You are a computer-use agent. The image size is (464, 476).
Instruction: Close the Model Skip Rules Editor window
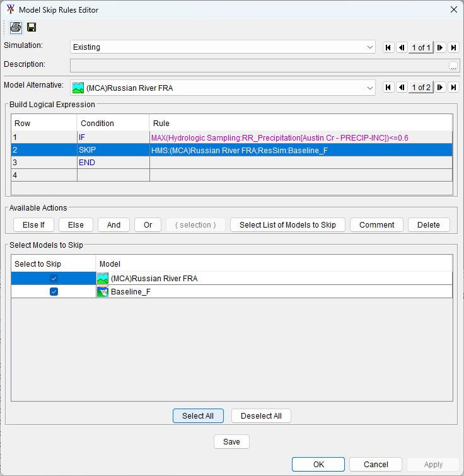coord(454,9)
